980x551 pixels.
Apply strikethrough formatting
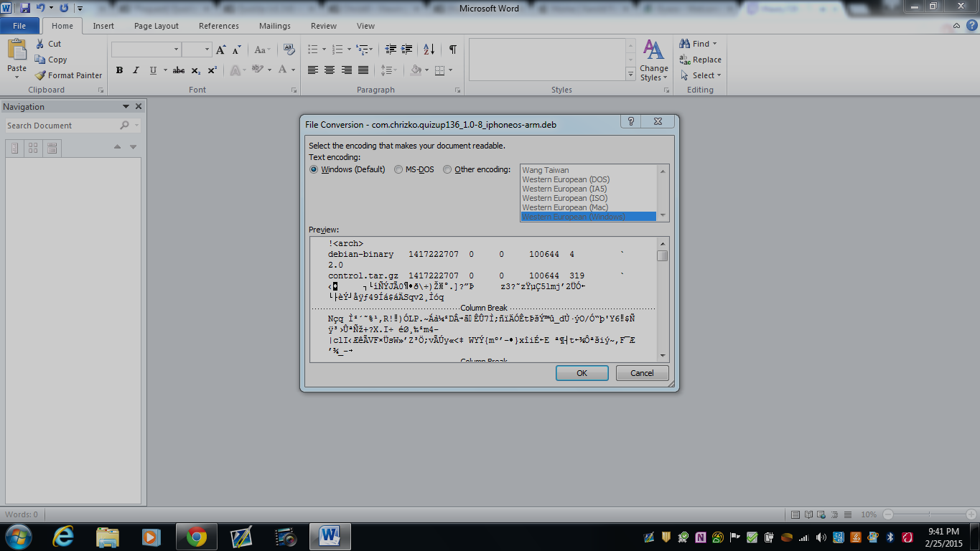pyautogui.click(x=179, y=70)
